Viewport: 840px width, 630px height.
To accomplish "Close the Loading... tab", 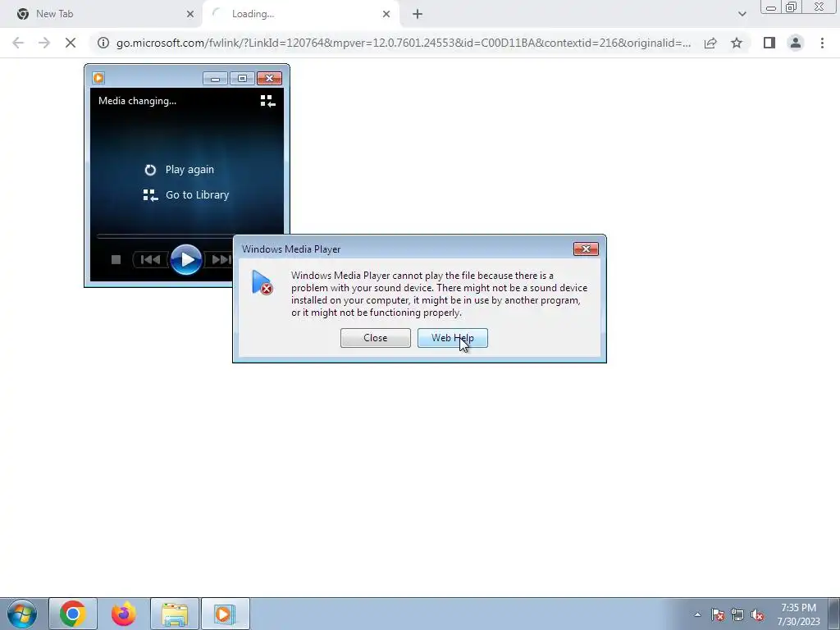I will click(x=386, y=14).
